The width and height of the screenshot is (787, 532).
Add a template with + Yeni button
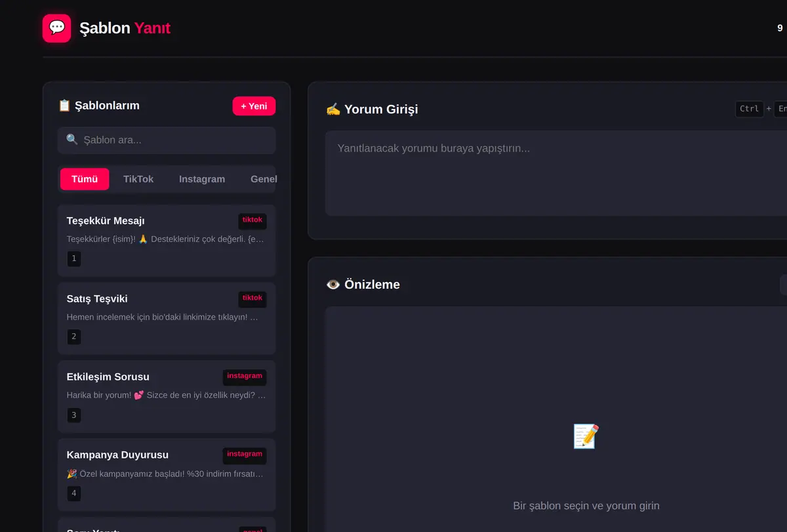click(x=254, y=106)
